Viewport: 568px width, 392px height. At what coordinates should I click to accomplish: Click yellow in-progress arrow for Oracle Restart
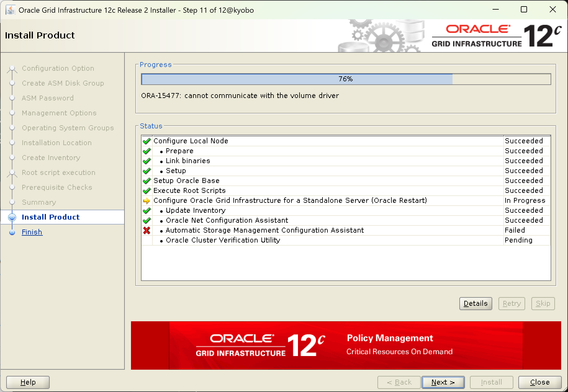point(147,201)
